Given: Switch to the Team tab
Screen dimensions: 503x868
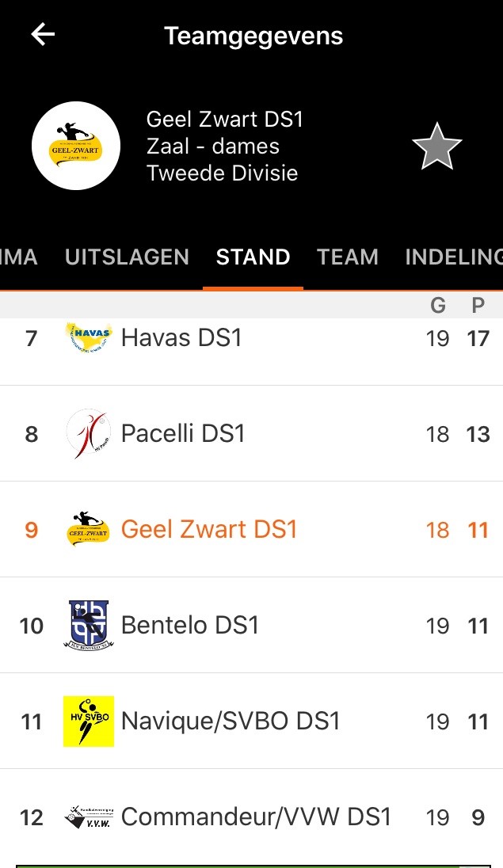Looking at the screenshot, I should click(x=348, y=257).
